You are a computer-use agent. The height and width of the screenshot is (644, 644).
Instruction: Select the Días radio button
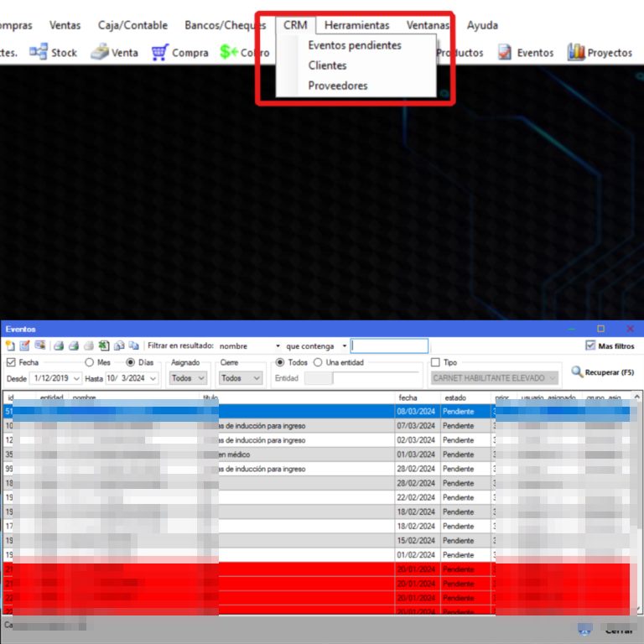(130, 362)
